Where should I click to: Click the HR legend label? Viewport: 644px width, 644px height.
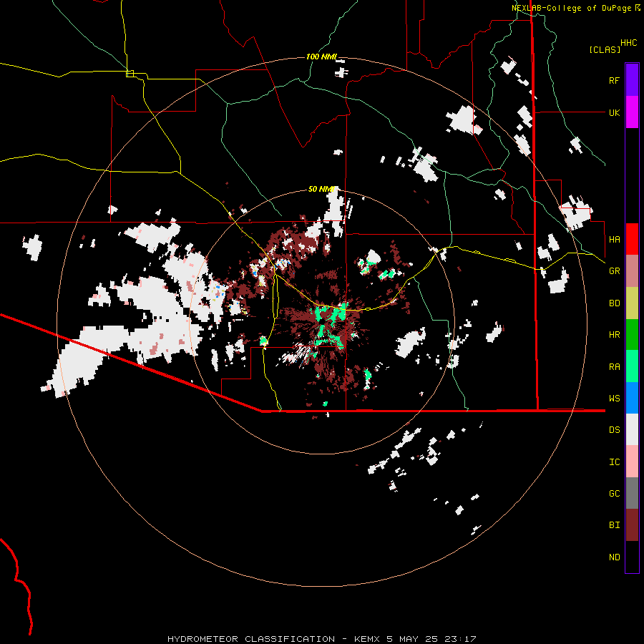[614, 335]
